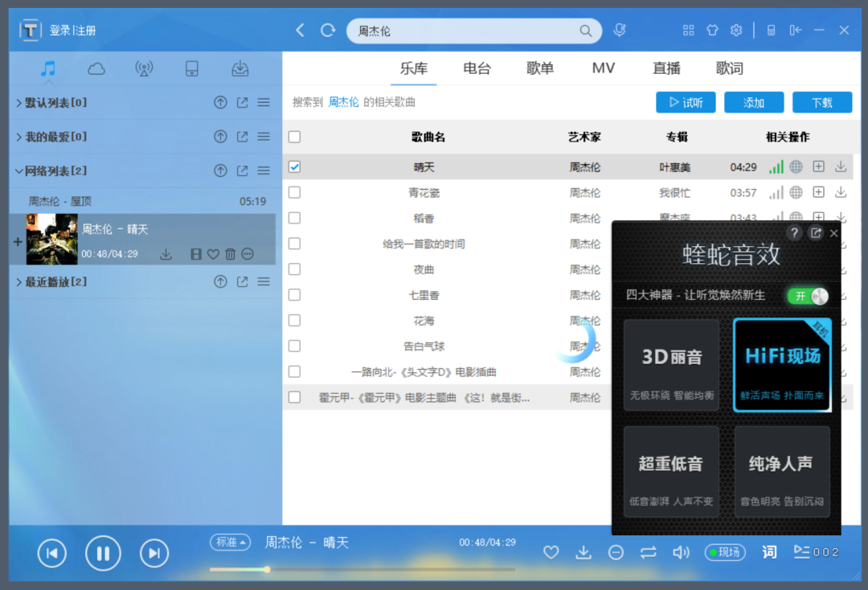Screen dimensions: 868x590
Task: Open the globe icon in 晴天 row
Action: pos(796,166)
